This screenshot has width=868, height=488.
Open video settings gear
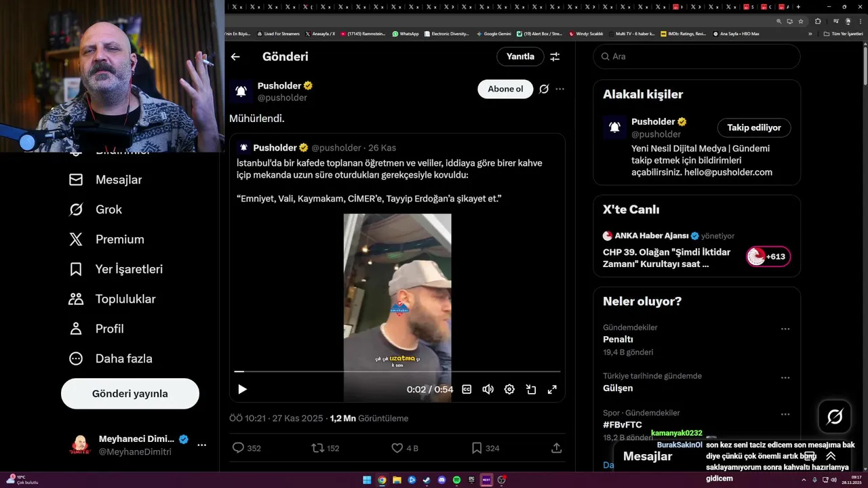[x=509, y=389]
